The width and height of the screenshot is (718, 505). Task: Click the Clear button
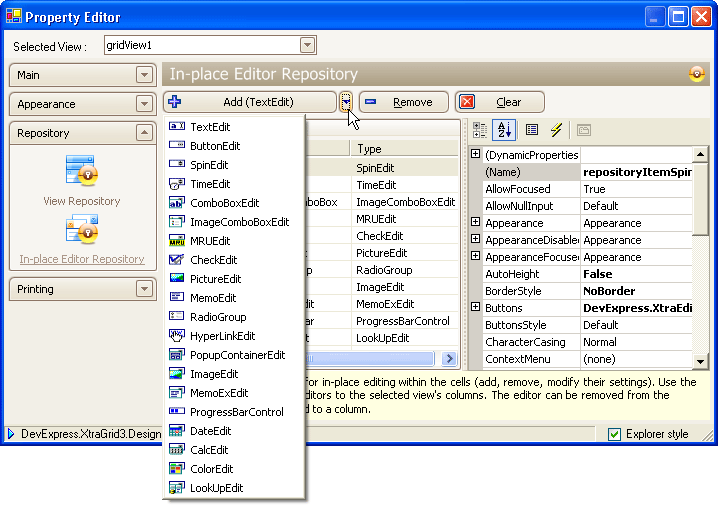coord(500,102)
